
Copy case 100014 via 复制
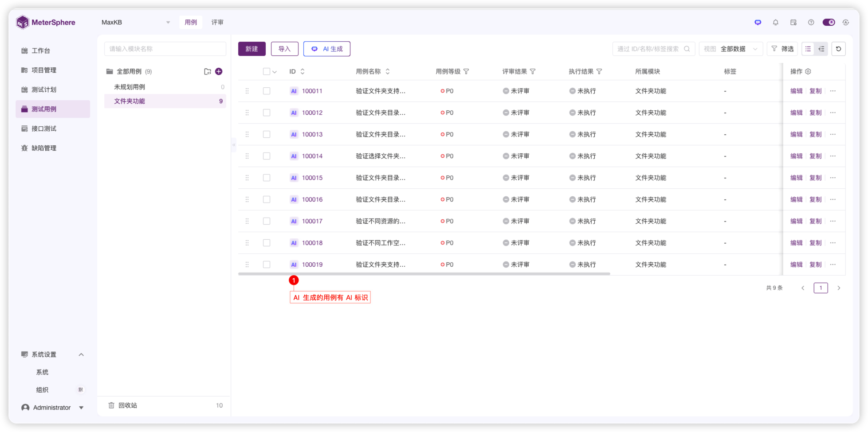[815, 156]
